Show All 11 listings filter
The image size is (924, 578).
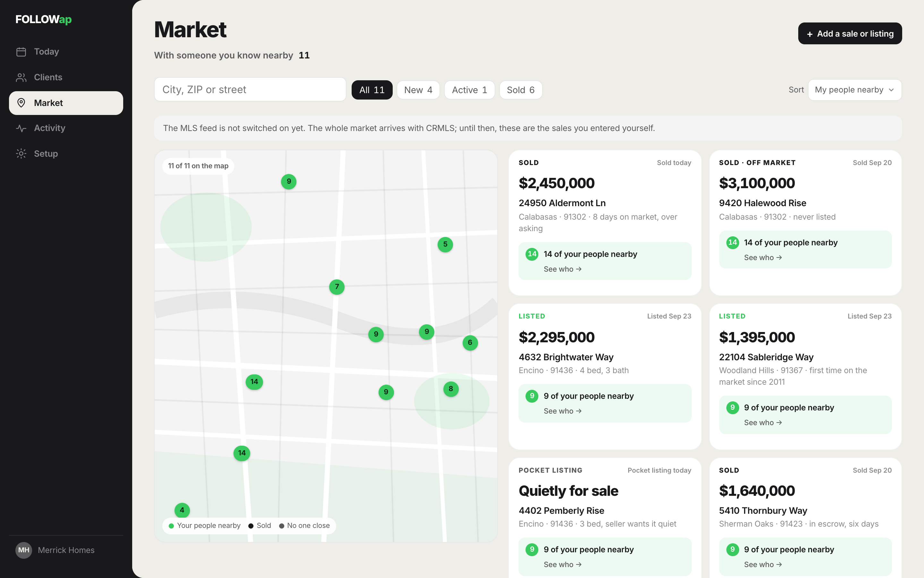pos(372,90)
